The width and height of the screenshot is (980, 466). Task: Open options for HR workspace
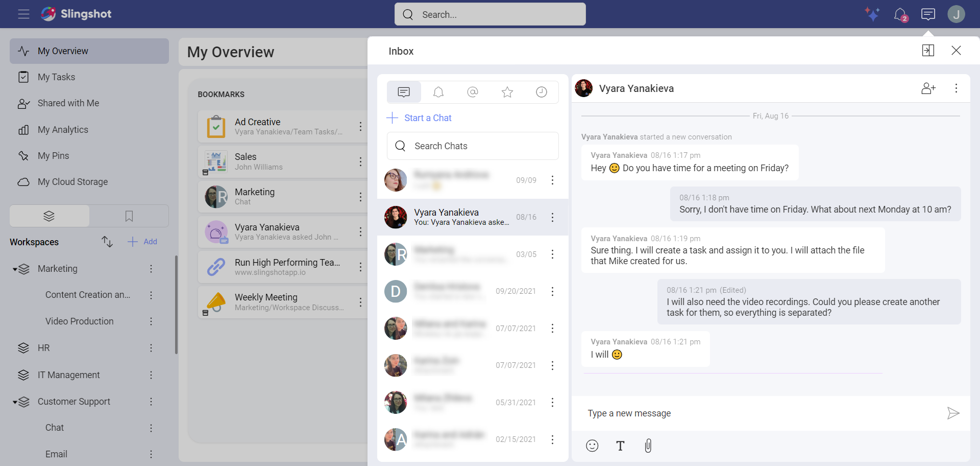coord(151,348)
